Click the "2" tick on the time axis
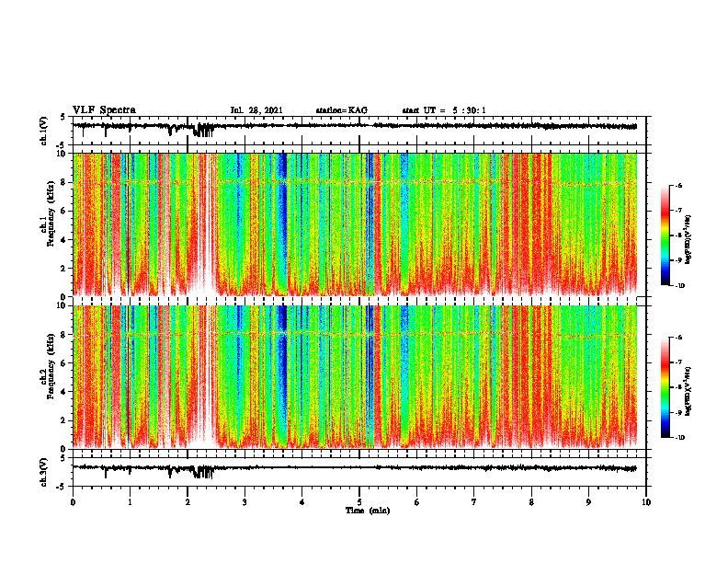This screenshot has width=728, height=563. coord(188,502)
